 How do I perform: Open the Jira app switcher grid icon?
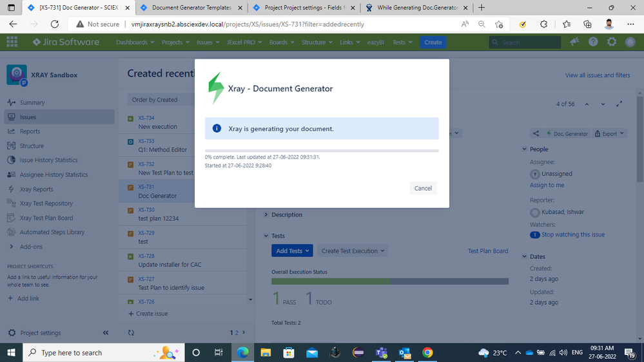pyautogui.click(x=12, y=42)
